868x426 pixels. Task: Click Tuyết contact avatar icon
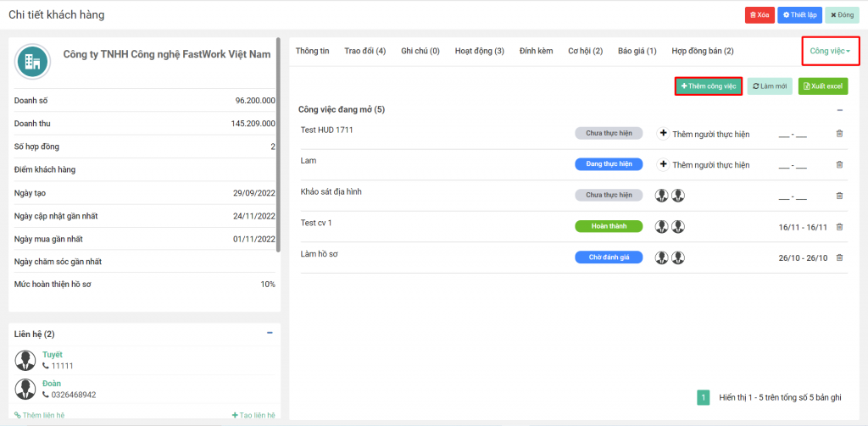(25, 360)
